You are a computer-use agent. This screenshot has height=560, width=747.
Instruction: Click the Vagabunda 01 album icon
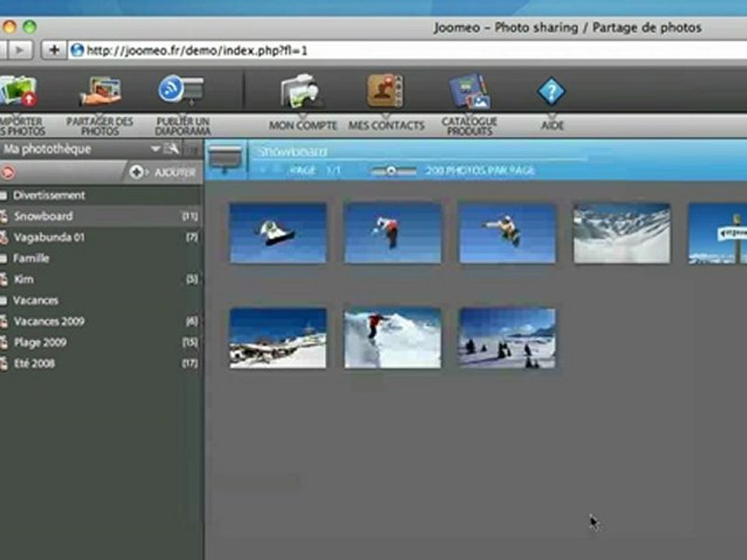(4, 237)
